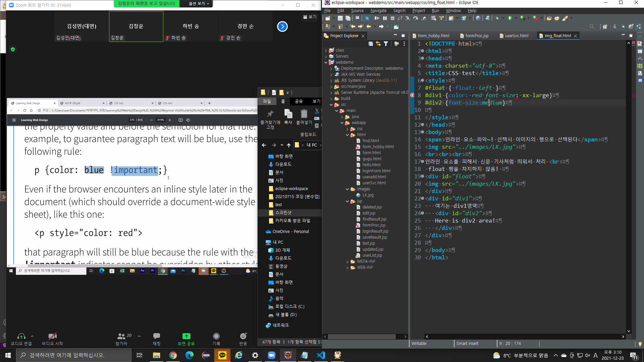This screenshot has height=362, width=644.
Task: Click the Run green play toolbar button
Action: (x=510, y=18)
